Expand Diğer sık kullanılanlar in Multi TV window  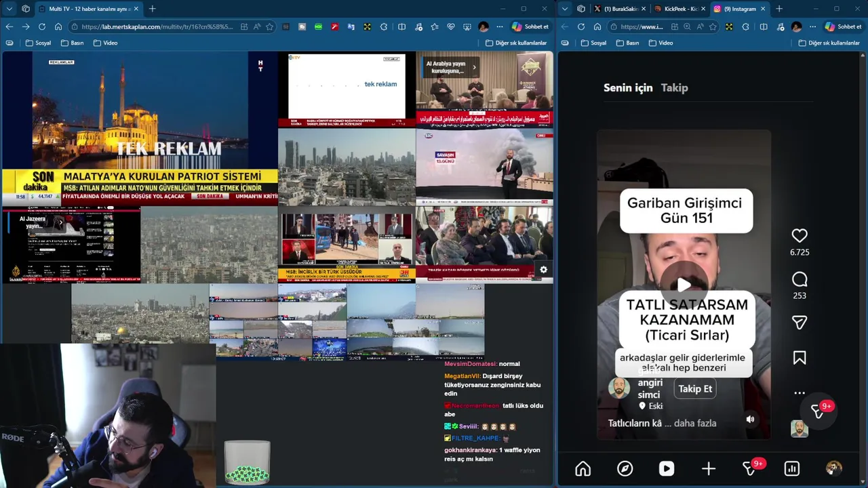tap(515, 43)
